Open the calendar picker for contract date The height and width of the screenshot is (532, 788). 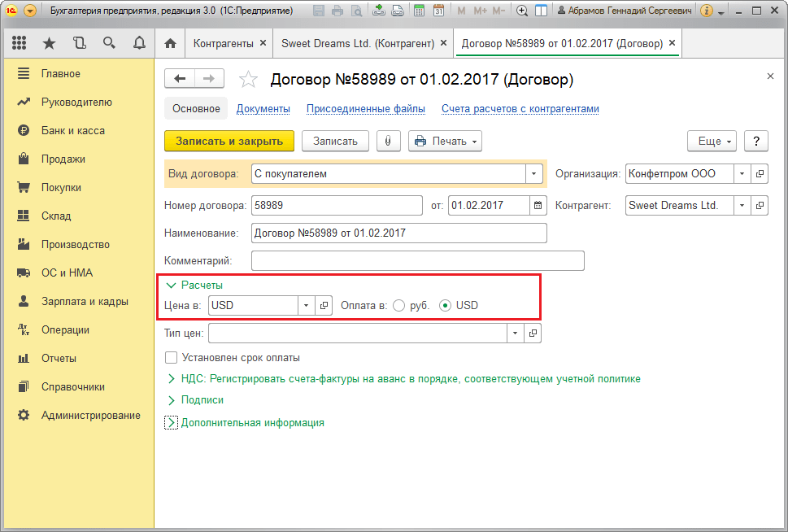tap(538, 205)
